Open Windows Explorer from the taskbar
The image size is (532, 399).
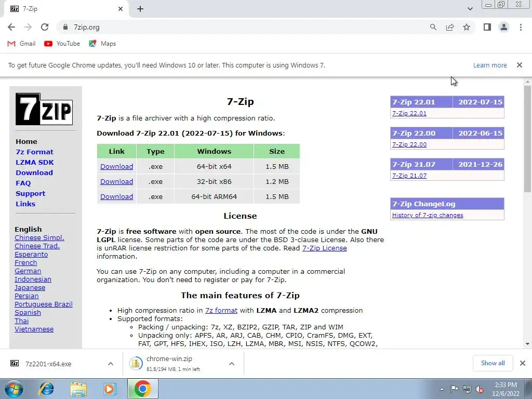(x=78, y=389)
